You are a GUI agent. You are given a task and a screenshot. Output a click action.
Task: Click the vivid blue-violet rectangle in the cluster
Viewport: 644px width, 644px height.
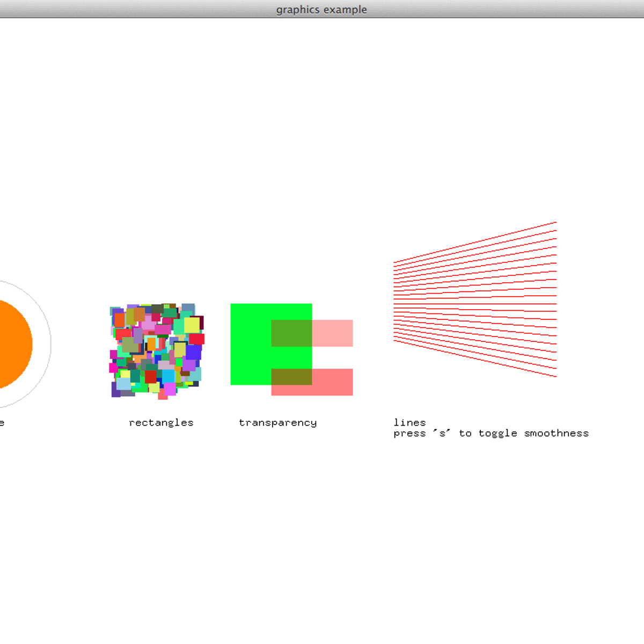point(193,352)
